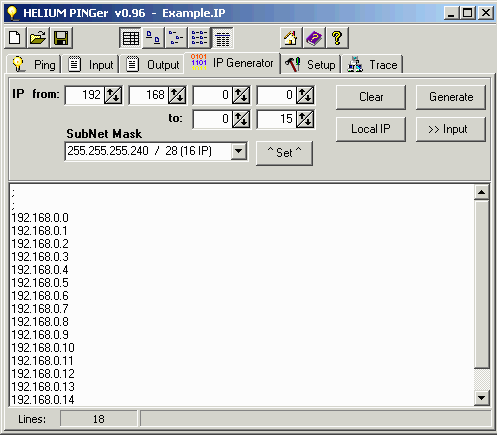Click the spinner of the from third octet
Image resolution: width=497 pixels, height=435 pixels.
point(241,95)
